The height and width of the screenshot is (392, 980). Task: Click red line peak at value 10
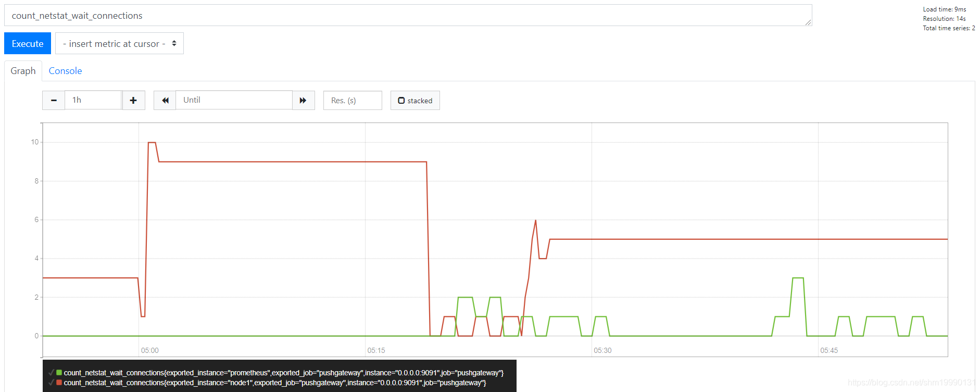click(152, 142)
